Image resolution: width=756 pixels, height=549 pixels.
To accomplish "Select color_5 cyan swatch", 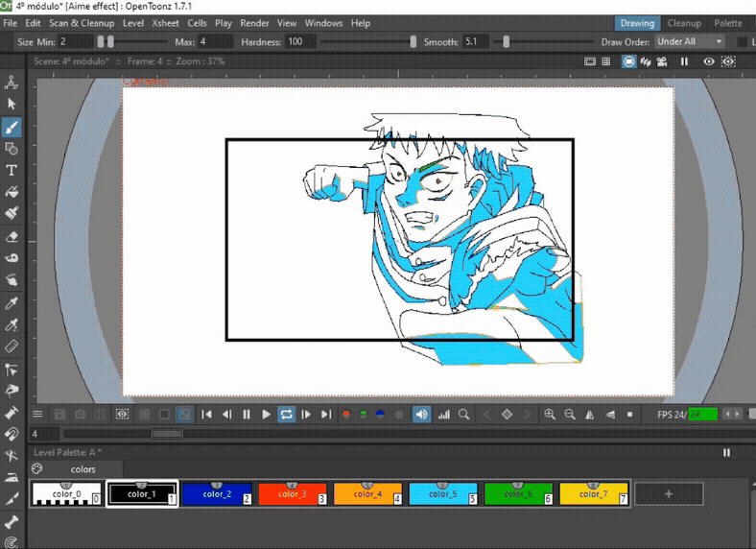I will pyautogui.click(x=442, y=493).
